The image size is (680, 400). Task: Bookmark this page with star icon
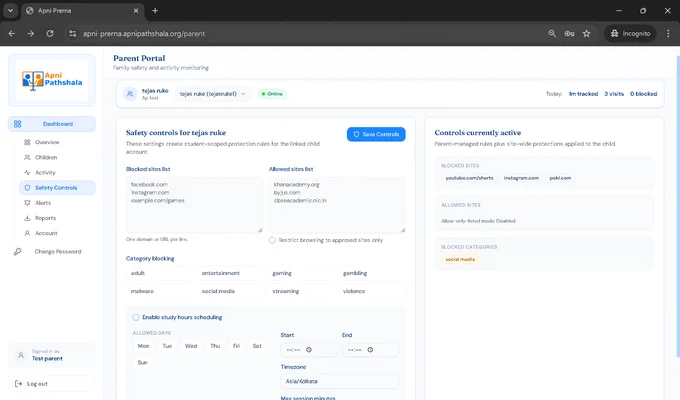tap(586, 33)
